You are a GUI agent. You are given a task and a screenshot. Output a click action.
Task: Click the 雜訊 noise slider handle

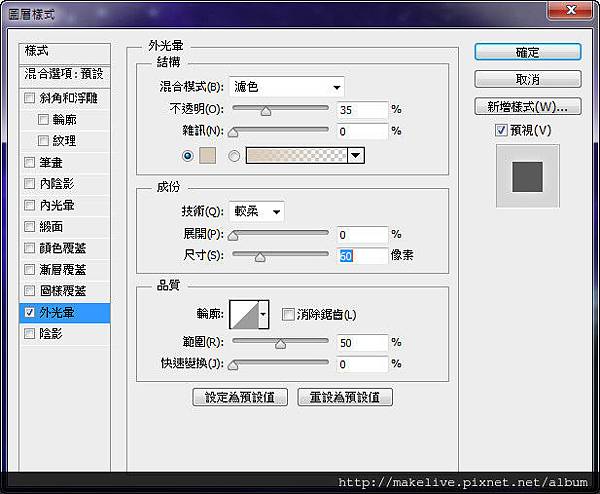tap(233, 132)
